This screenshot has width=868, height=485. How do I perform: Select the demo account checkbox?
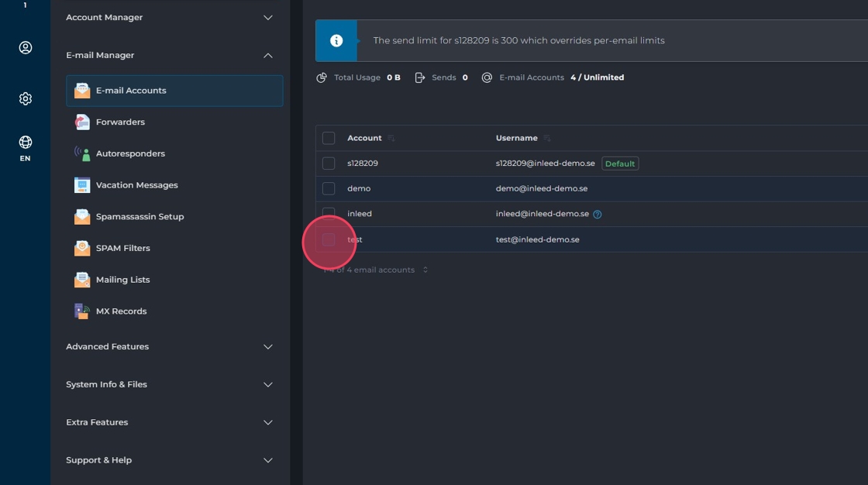click(x=329, y=189)
